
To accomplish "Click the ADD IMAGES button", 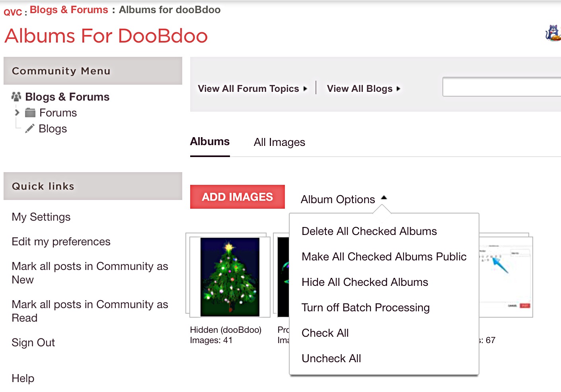I will click(237, 197).
